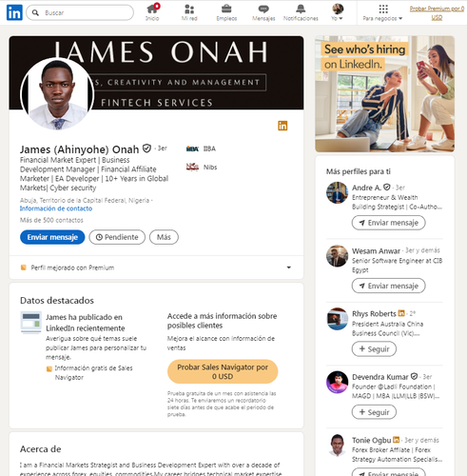
Task: Click the Pendiente connection button
Action: click(117, 237)
